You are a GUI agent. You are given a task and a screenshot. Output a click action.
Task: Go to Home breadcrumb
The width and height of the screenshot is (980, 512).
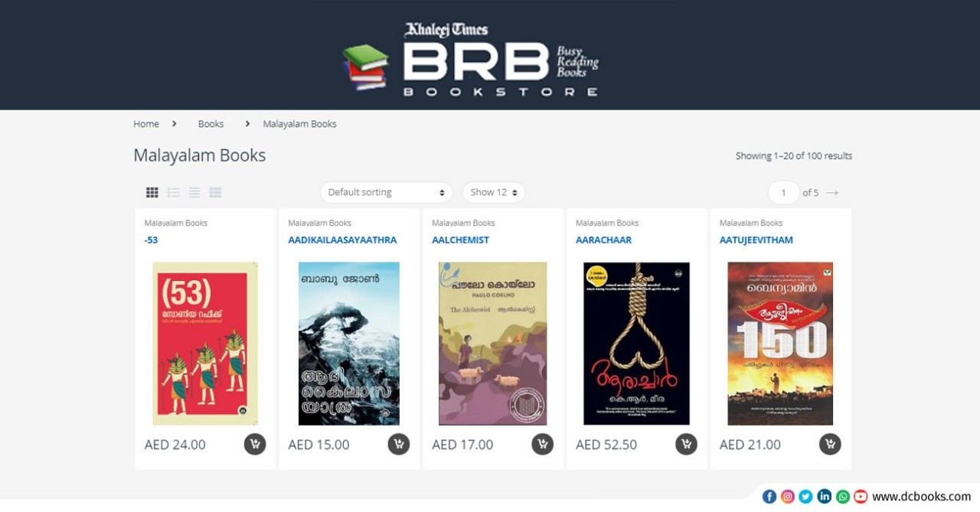[x=146, y=123]
